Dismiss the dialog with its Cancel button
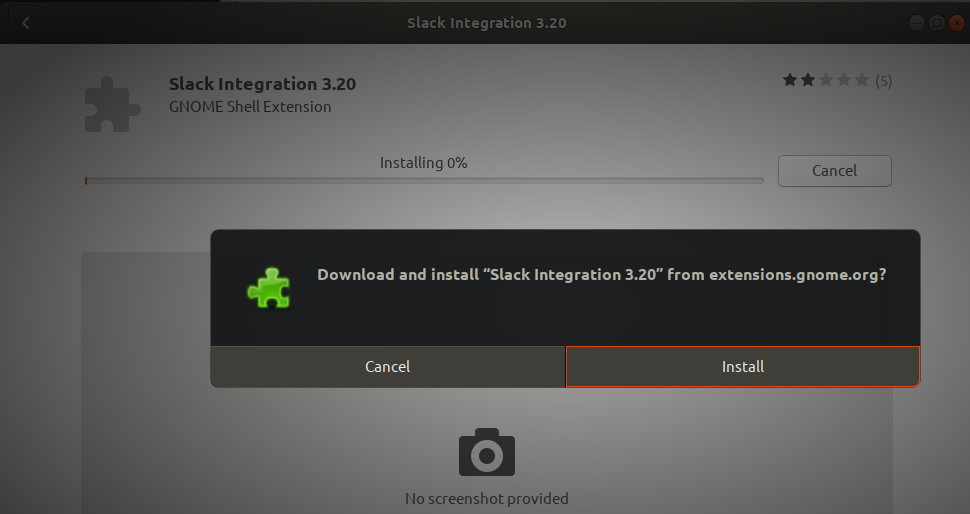Viewport: 970px width, 514px height. click(387, 367)
